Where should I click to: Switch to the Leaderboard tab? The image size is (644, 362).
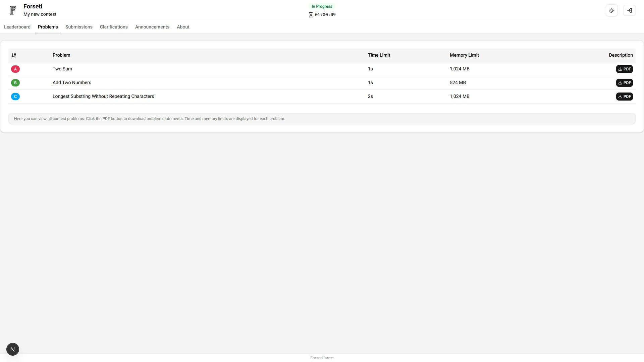(17, 27)
